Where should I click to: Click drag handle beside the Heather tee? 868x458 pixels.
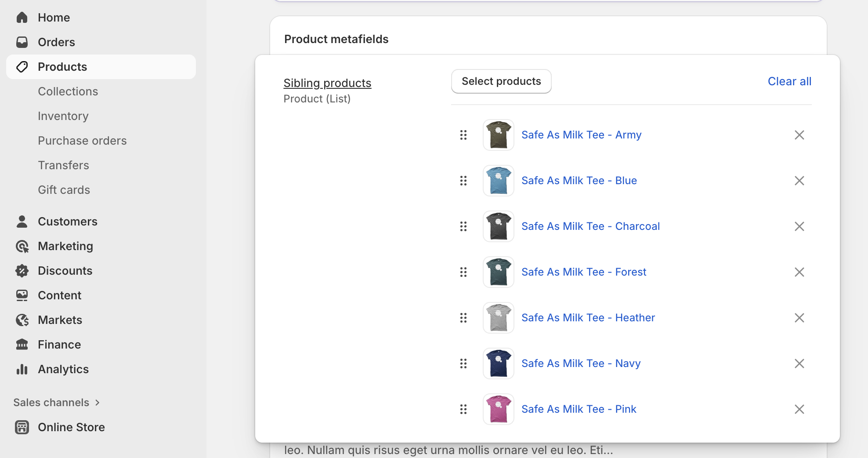(463, 318)
